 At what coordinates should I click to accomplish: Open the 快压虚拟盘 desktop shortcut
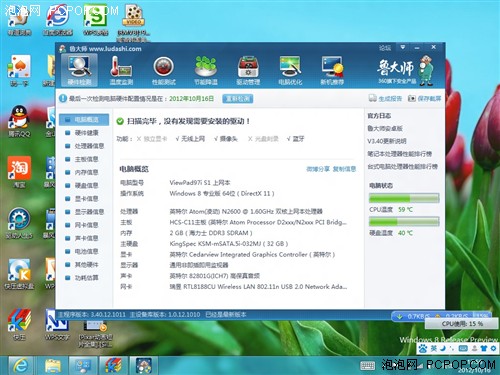(19, 273)
